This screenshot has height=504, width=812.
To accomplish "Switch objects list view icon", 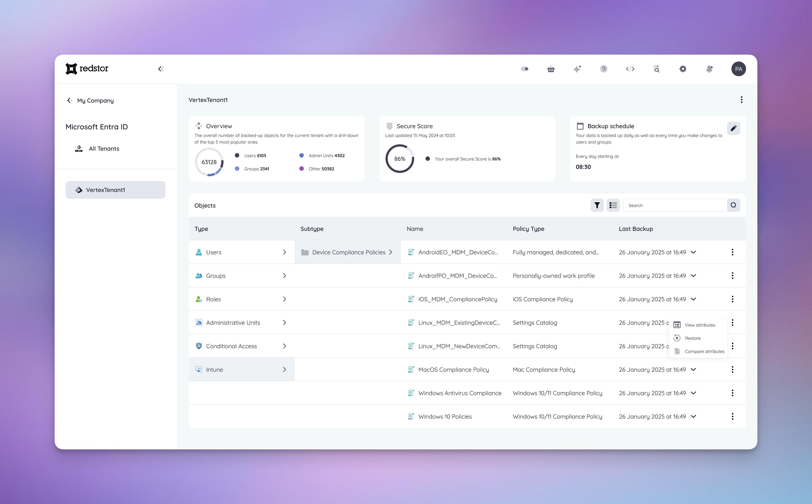I will [613, 205].
